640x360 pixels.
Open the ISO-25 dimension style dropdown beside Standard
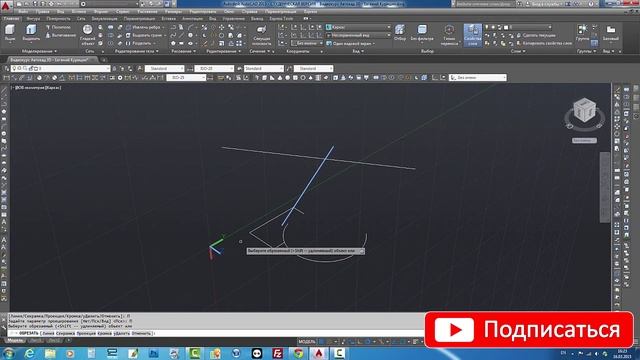point(214,69)
